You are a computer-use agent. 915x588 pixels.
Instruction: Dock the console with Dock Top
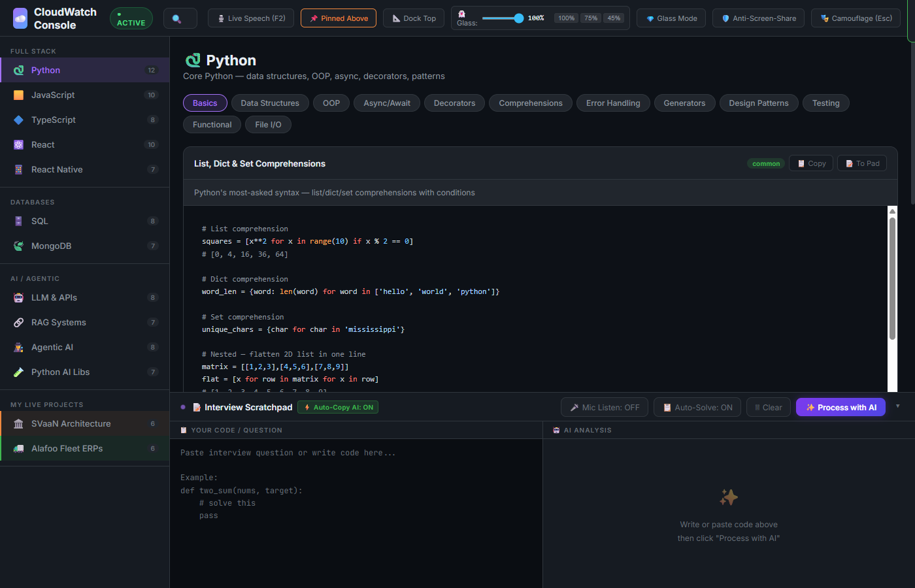(414, 18)
